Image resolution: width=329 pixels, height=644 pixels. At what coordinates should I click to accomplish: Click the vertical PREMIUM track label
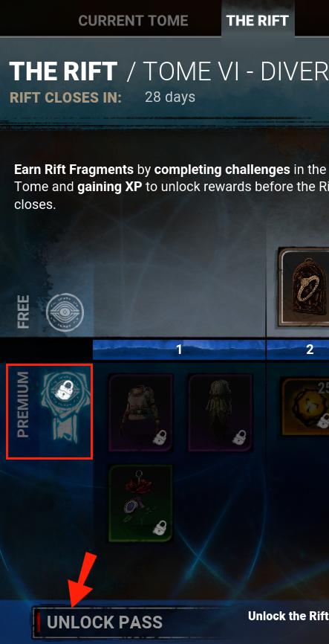point(23,405)
